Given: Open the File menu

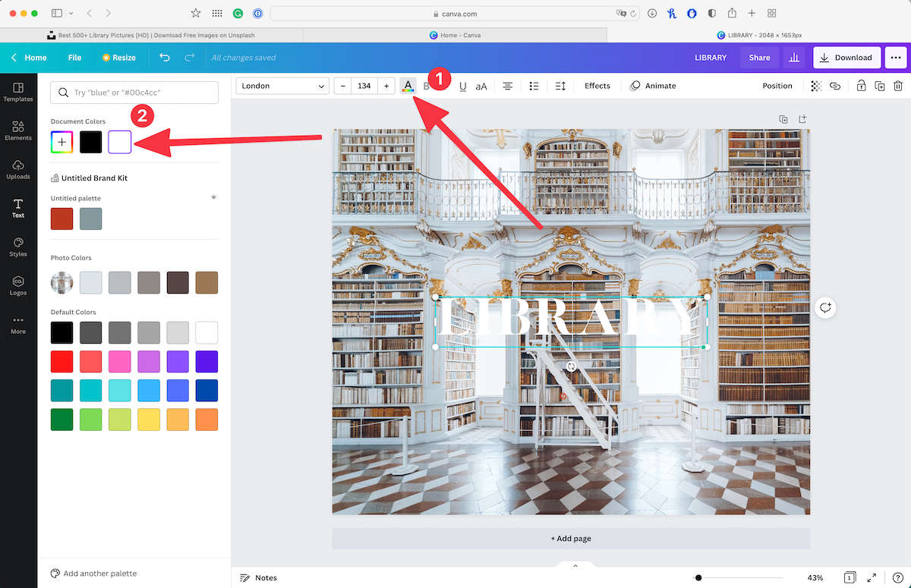Looking at the screenshot, I should tap(74, 58).
